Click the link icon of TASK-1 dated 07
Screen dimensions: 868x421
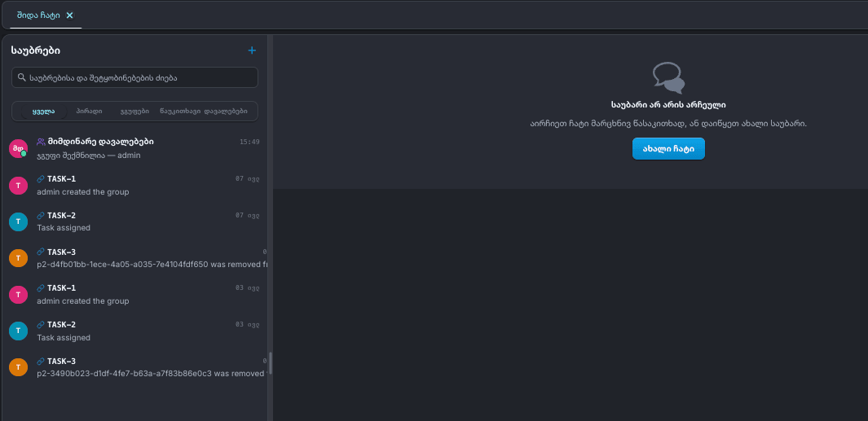(41, 178)
